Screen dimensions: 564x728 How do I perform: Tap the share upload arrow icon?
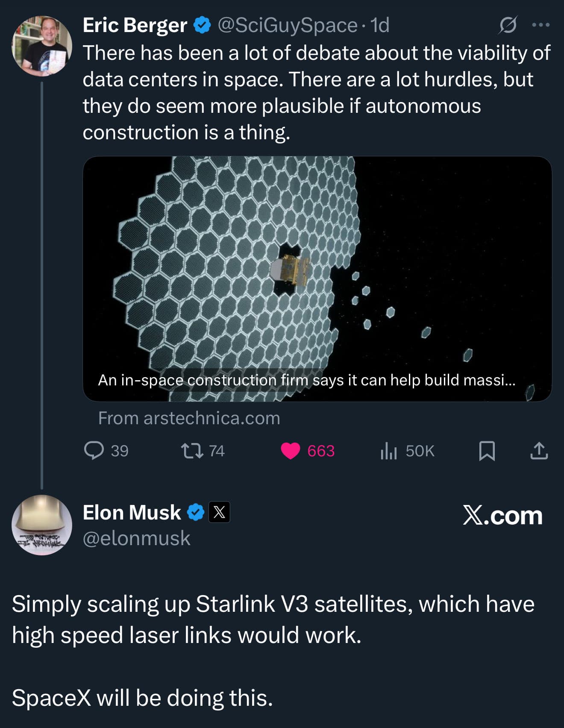pos(539,451)
